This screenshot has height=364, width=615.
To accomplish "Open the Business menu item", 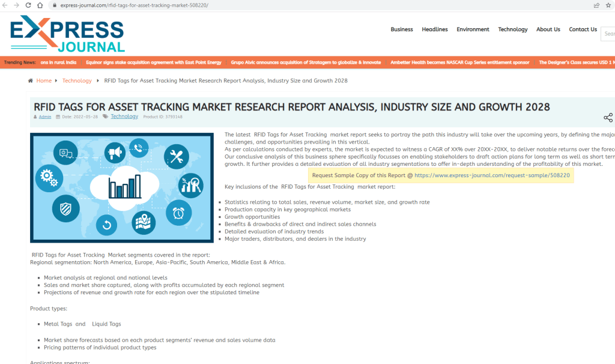I will (402, 29).
